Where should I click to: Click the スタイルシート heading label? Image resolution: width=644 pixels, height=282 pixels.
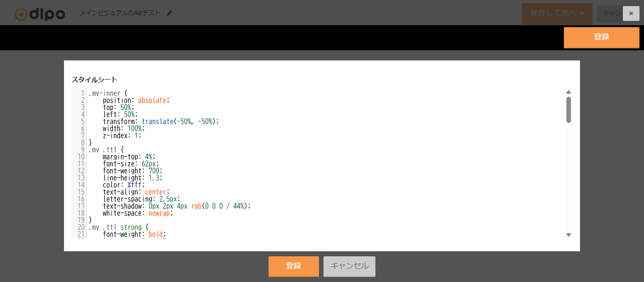click(94, 80)
